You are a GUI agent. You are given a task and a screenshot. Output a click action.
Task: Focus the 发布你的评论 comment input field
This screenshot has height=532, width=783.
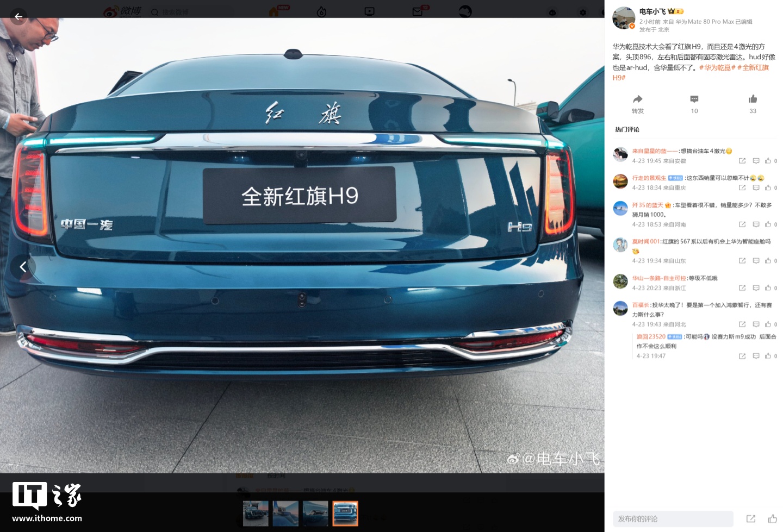pos(673,519)
